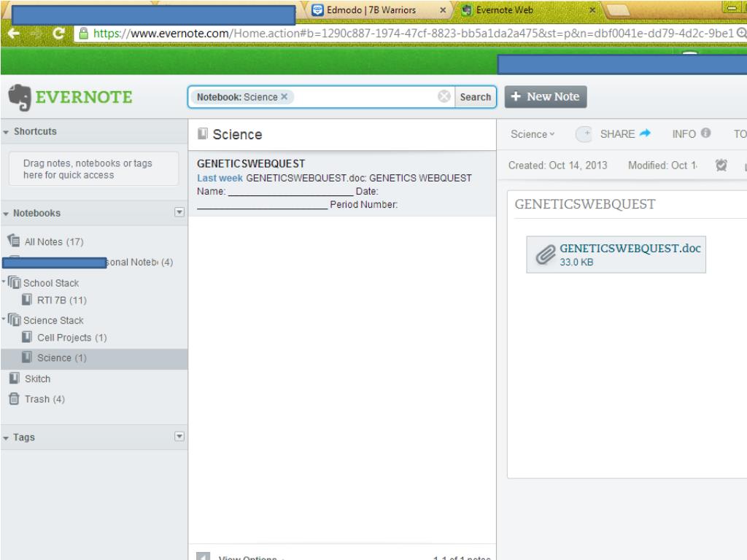747x560 pixels.
Task: Open the Science notebook dropdown in note header
Action: (533, 134)
